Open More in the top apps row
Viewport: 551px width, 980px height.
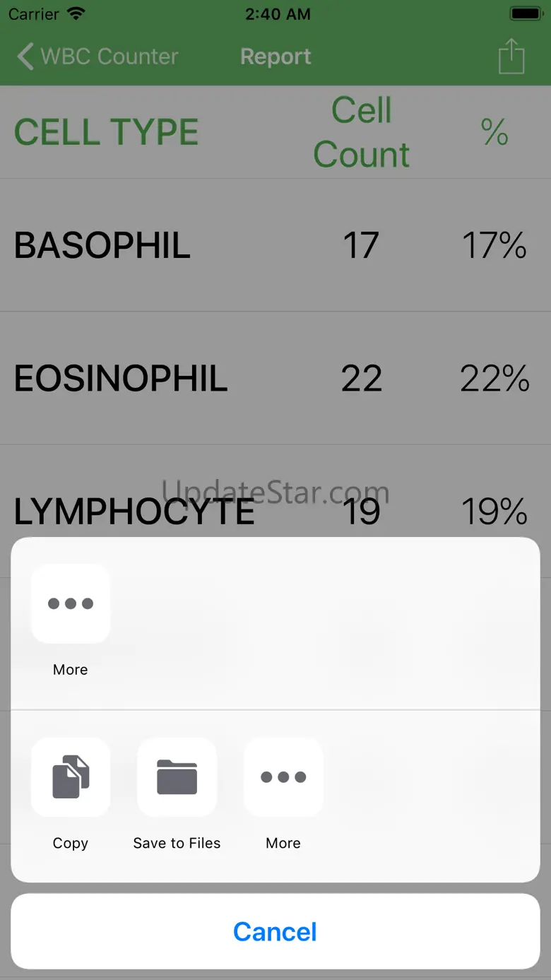[71, 603]
